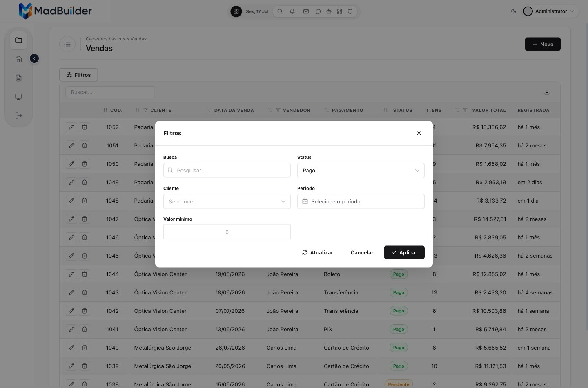Open the Status dropdown showing Pago
Screen dimensions: 588x388
pos(361,170)
